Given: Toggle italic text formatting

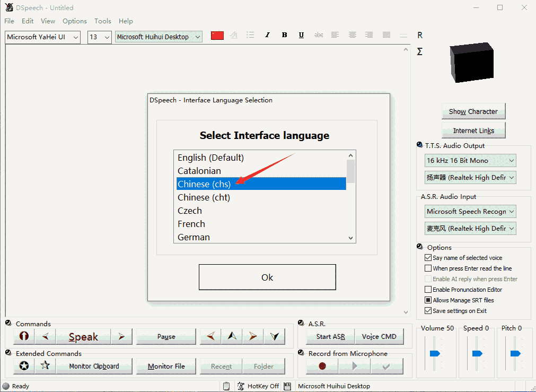Looking at the screenshot, I should pyautogui.click(x=267, y=35).
